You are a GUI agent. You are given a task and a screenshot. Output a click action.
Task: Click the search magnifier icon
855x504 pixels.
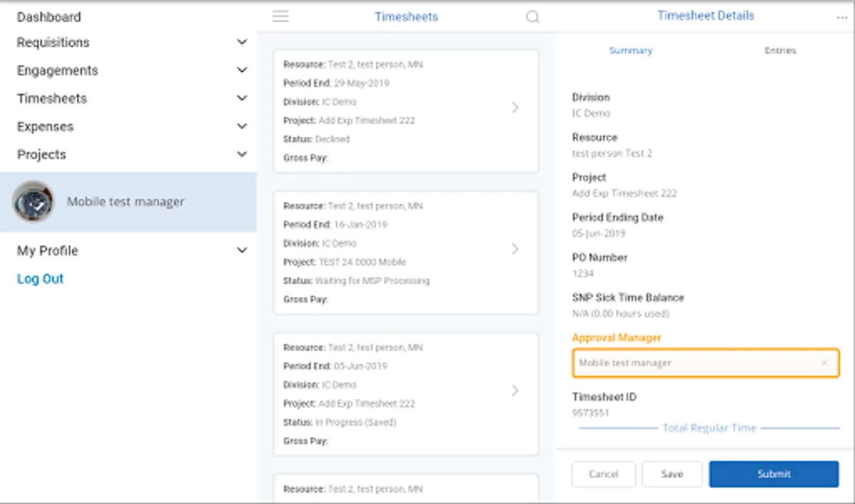[x=532, y=17]
